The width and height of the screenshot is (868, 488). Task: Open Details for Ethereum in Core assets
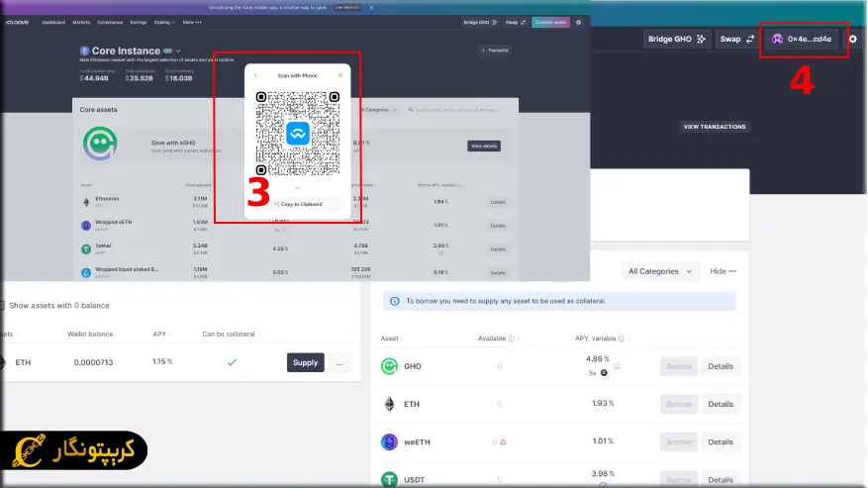(x=498, y=202)
